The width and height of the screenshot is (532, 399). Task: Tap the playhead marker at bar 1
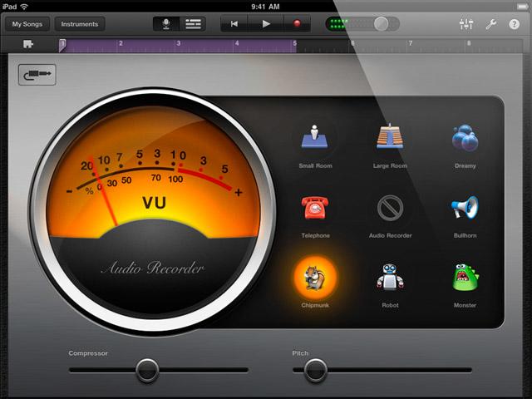[x=62, y=45]
